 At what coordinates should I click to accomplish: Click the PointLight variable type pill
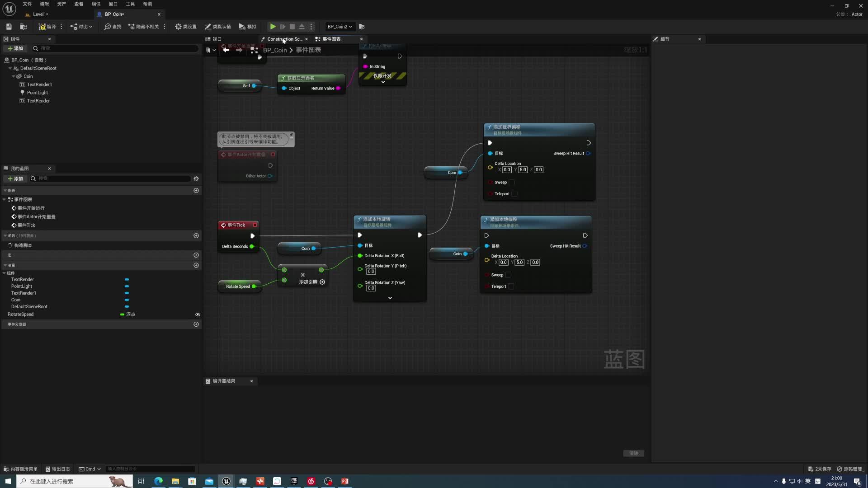point(127,286)
